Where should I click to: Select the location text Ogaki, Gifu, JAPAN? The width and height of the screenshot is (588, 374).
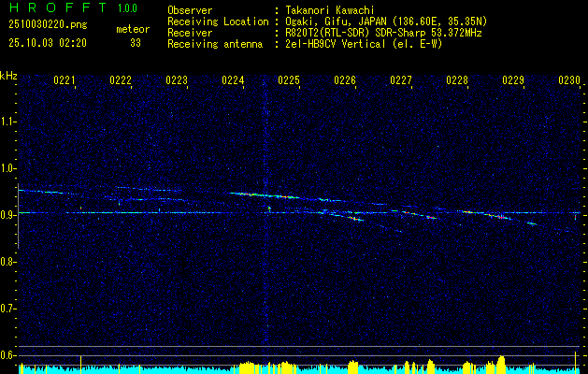[x=335, y=22]
